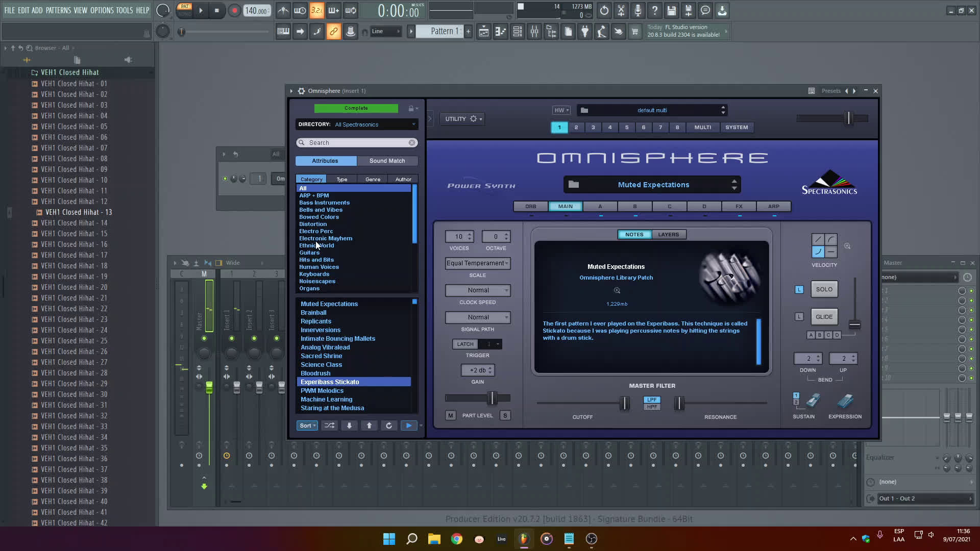Viewport: 980px width, 551px height.
Task: Select the HPF filter mode
Action: [x=652, y=407]
